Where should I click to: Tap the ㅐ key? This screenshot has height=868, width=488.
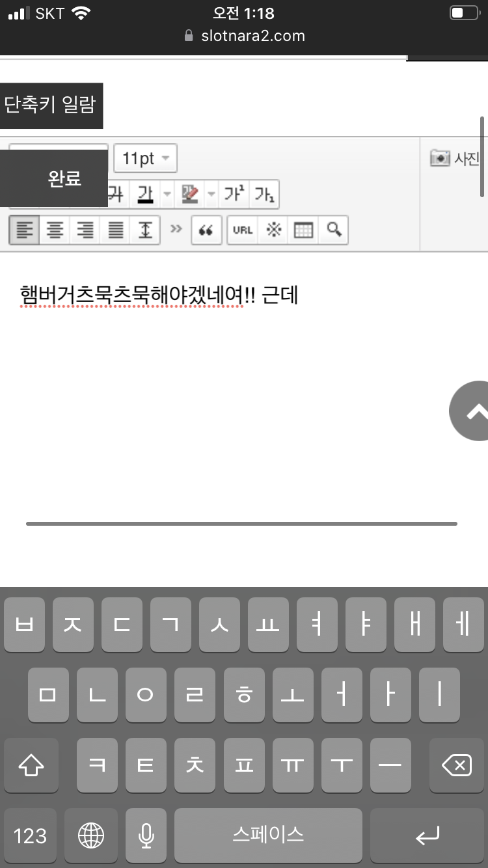point(414,625)
